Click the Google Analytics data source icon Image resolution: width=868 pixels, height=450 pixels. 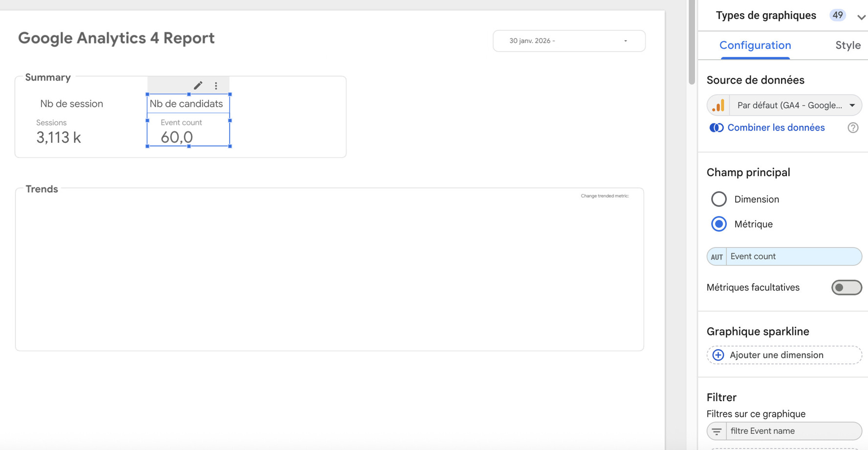tap(718, 105)
